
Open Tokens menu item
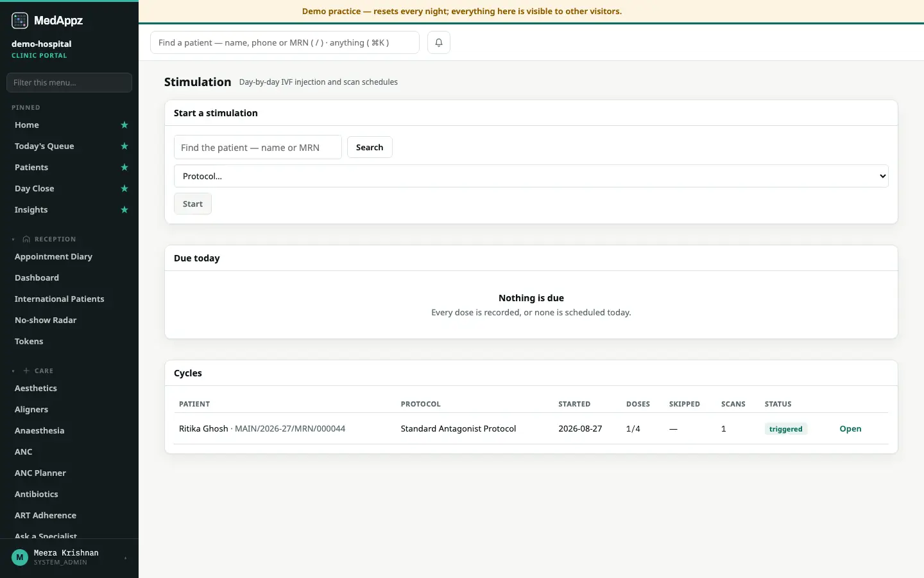[x=29, y=342]
